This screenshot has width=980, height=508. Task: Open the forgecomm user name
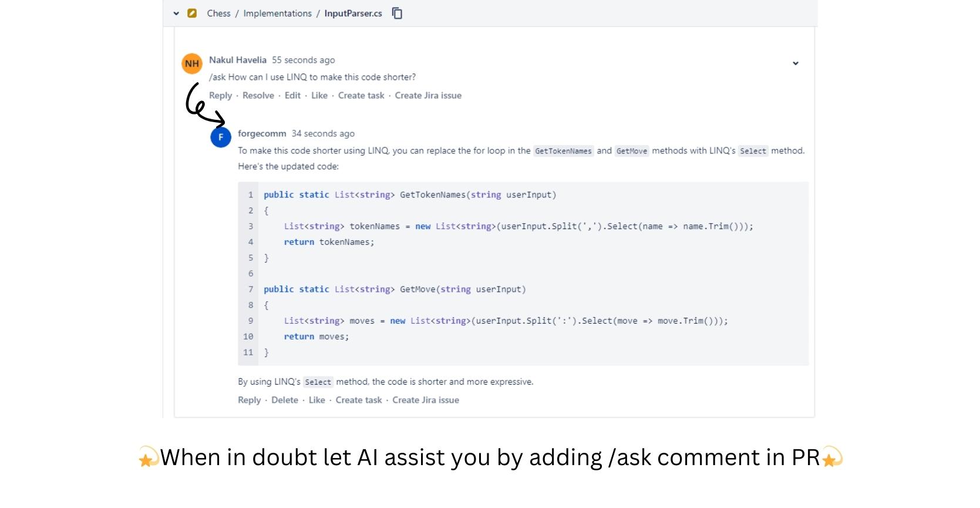pos(262,133)
